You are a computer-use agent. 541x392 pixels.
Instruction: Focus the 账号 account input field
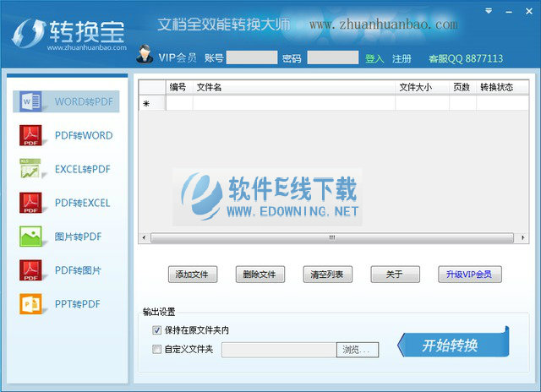(252, 58)
